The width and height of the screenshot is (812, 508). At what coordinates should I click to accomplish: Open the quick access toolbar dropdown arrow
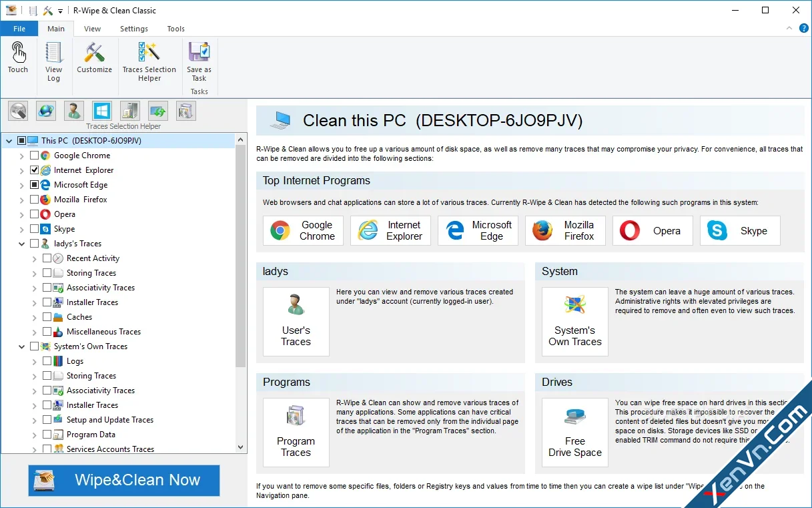(x=60, y=11)
